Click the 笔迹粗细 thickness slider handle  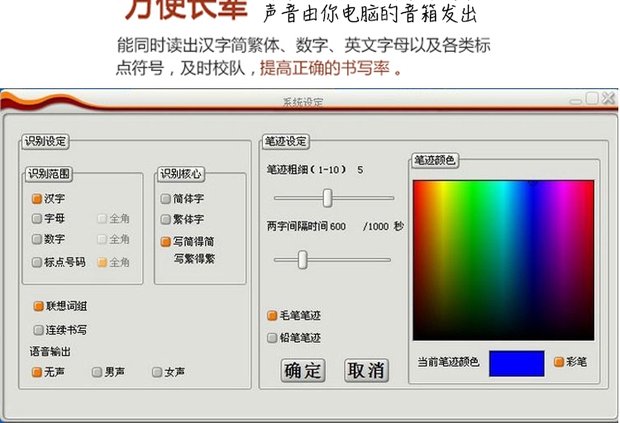327,198
